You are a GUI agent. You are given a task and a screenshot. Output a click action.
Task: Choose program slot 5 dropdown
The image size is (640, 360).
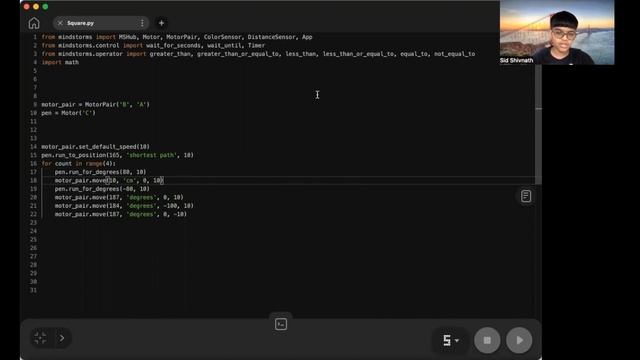pyautogui.click(x=451, y=340)
